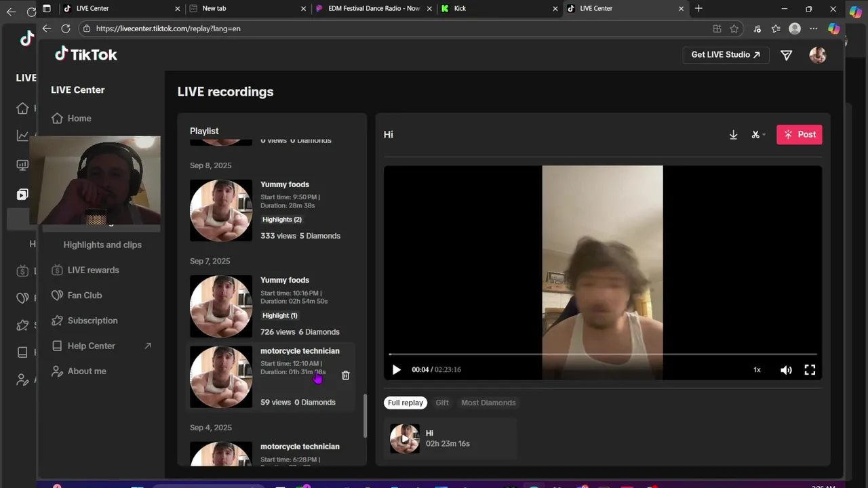Open the browser settings ellipsis menu
Viewport: 868px width, 488px height.
[814, 28]
